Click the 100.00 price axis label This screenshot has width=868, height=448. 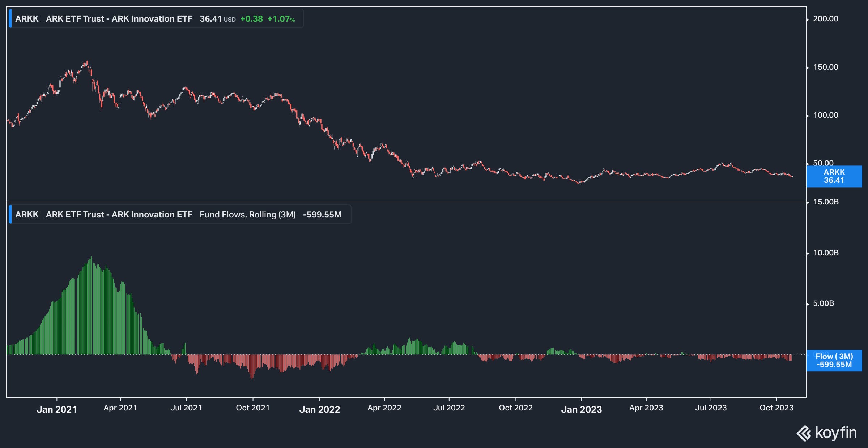coord(825,115)
